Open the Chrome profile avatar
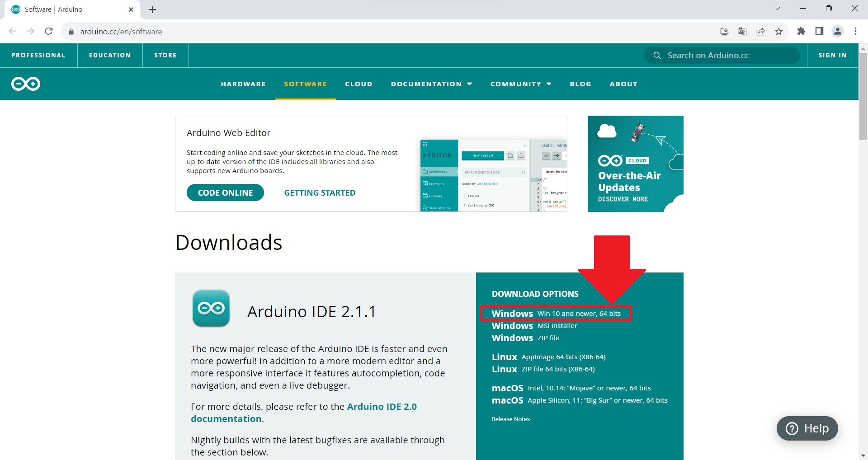868x460 pixels. pyautogui.click(x=838, y=31)
